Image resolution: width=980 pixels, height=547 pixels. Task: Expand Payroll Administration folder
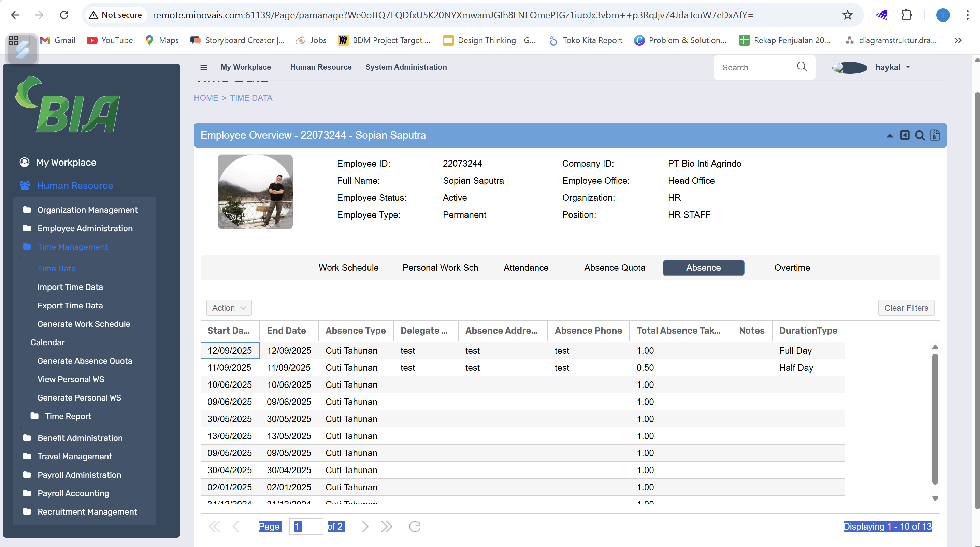point(72,475)
